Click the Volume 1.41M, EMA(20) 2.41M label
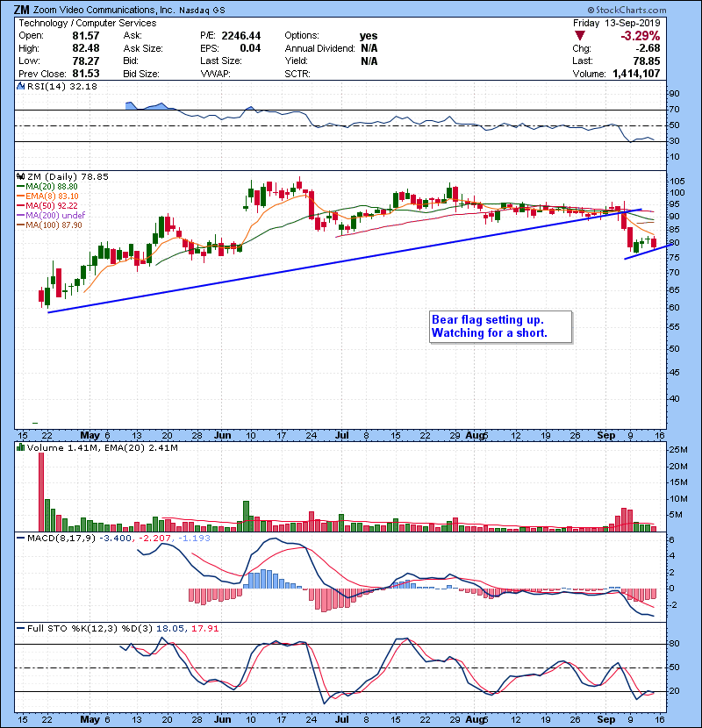Screen dimensions: 702x728 (x=102, y=448)
